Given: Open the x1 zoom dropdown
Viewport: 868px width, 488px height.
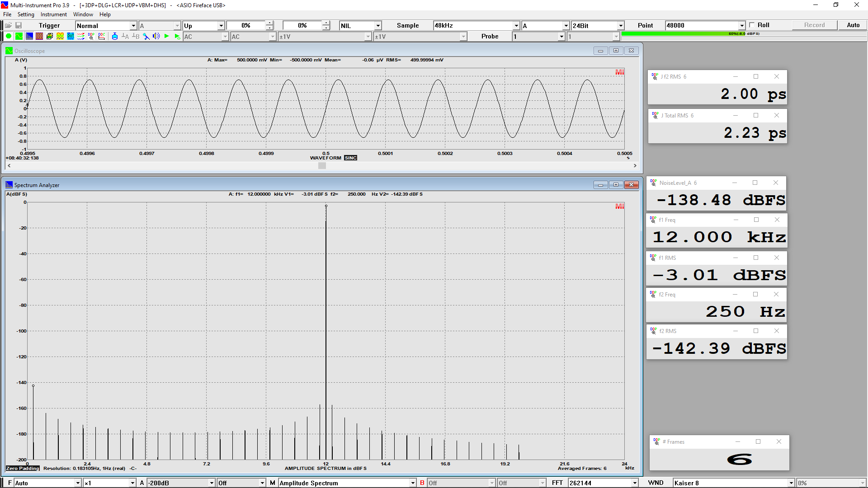Looking at the screenshot, I should 110,483.
